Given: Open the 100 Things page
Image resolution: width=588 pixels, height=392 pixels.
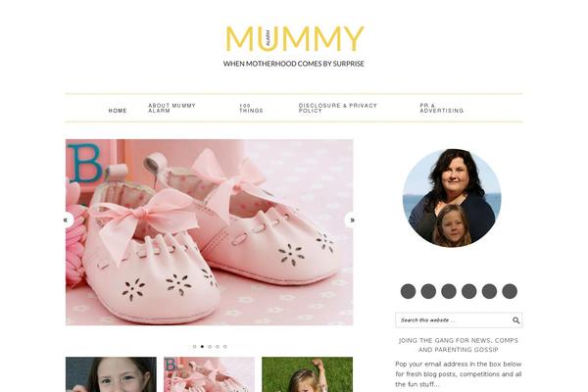Looking at the screenshot, I should click(x=251, y=108).
